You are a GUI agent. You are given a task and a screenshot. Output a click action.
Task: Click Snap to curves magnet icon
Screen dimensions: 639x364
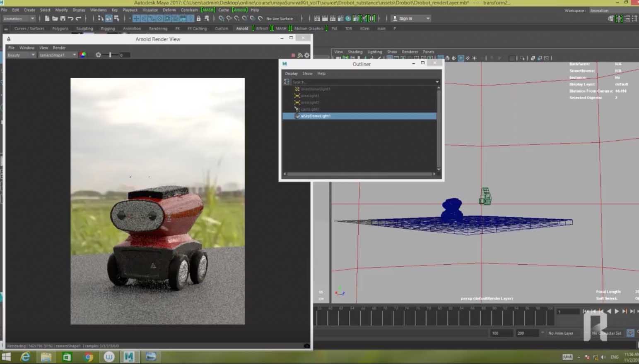click(x=229, y=19)
